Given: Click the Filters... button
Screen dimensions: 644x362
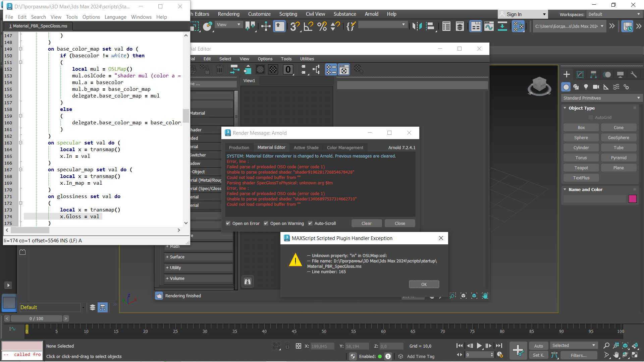Looking at the screenshot, I should pos(579,355).
